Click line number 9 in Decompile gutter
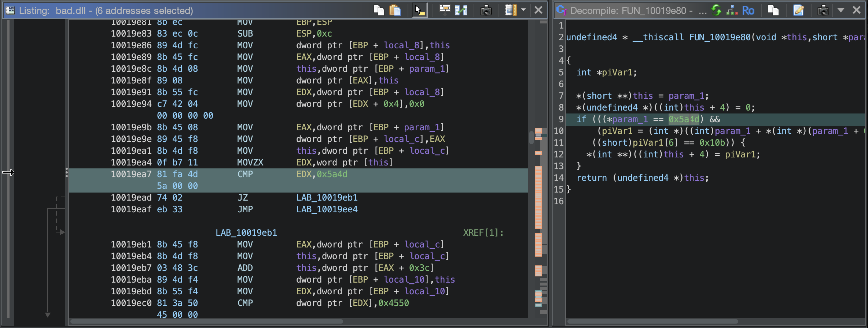 tap(561, 119)
